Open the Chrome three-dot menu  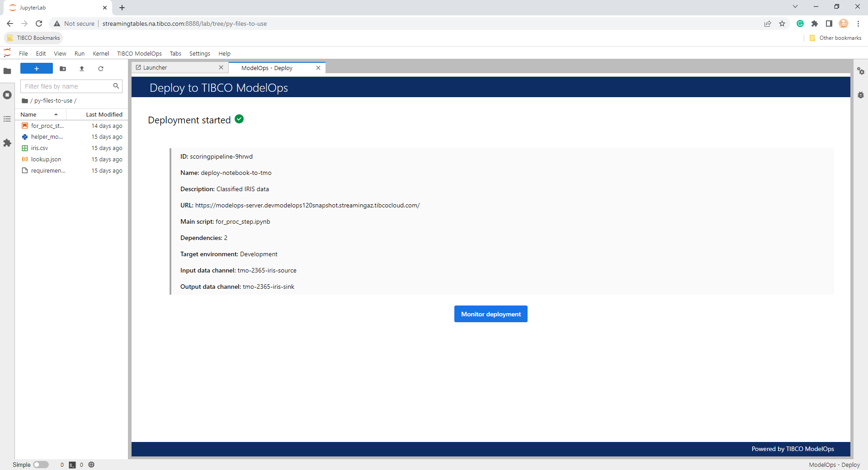tap(858, 23)
